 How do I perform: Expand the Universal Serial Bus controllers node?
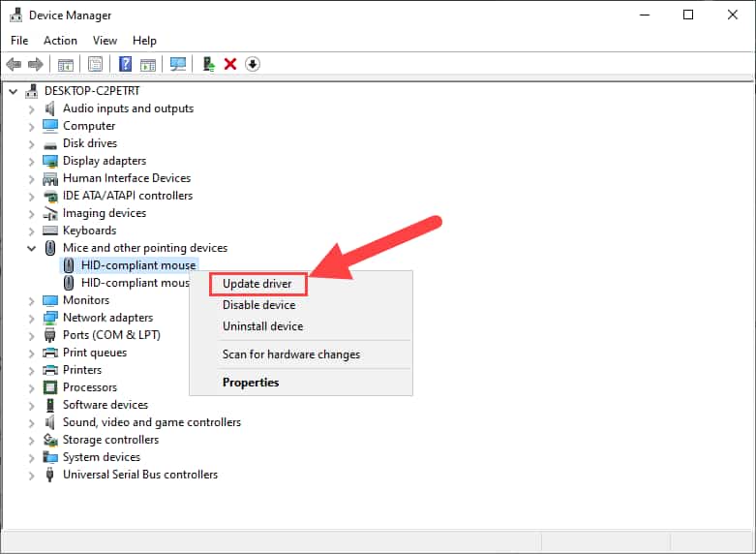click(x=31, y=475)
